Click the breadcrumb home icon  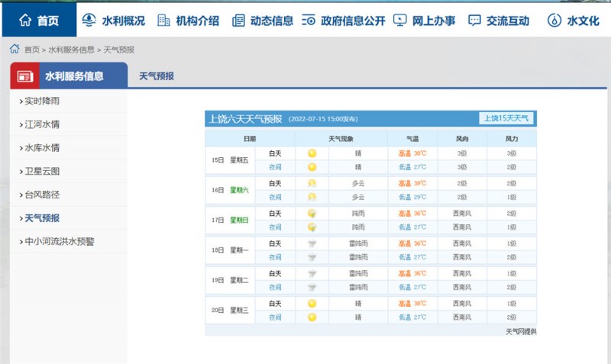pyautogui.click(x=15, y=49)
